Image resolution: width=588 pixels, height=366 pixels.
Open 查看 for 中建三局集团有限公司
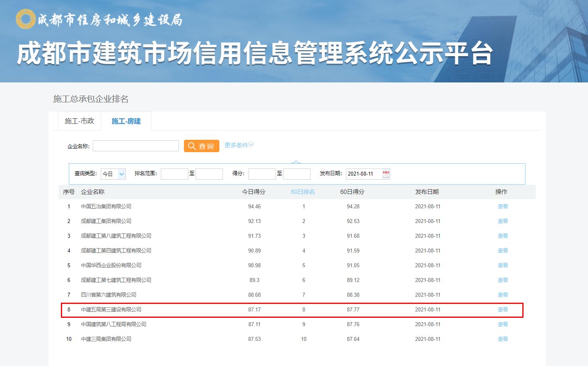[x=503, y=339]
